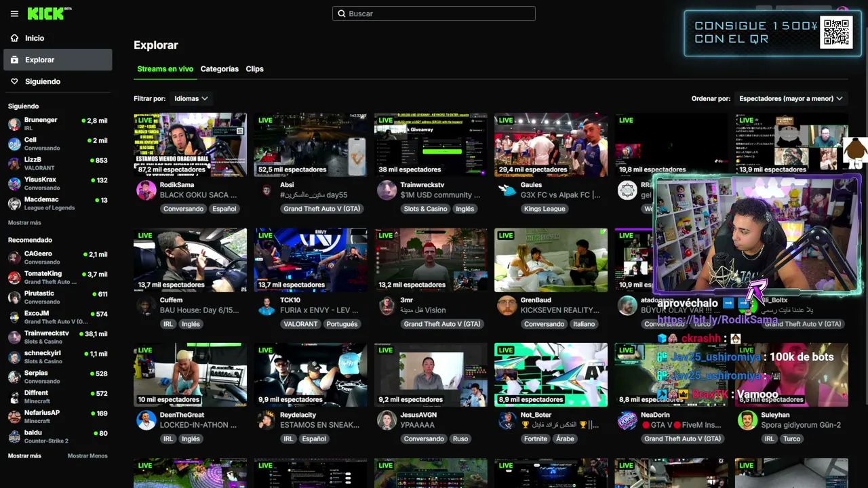
Task: Open the Espectadores (mayor a menor) sort dropdown
Action: click(x=791, y=98)
